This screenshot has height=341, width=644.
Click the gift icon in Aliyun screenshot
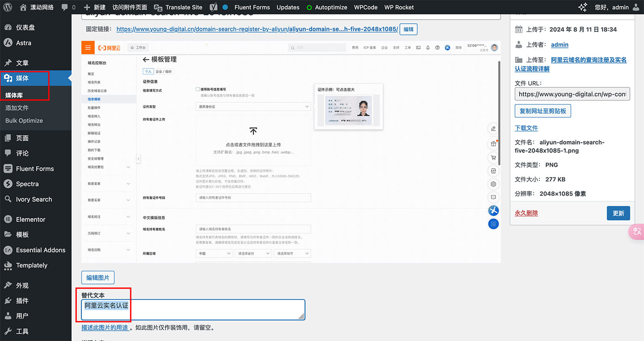(x=493, y=143)
